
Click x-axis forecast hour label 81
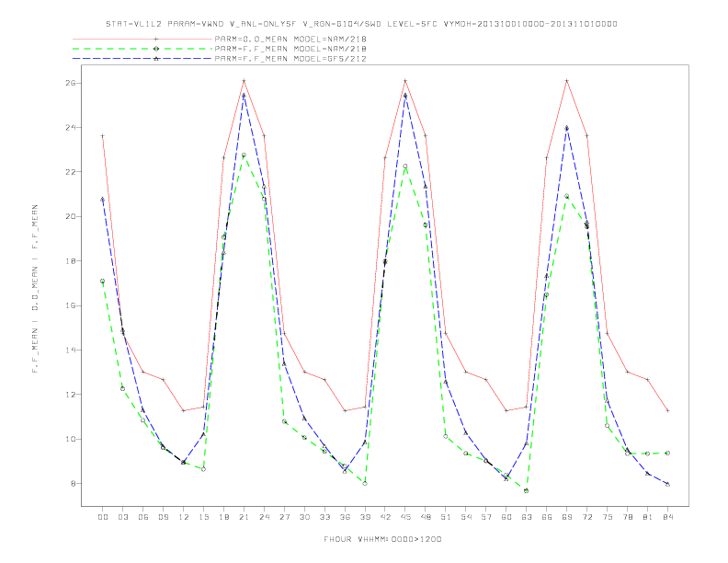coord(648,517)
